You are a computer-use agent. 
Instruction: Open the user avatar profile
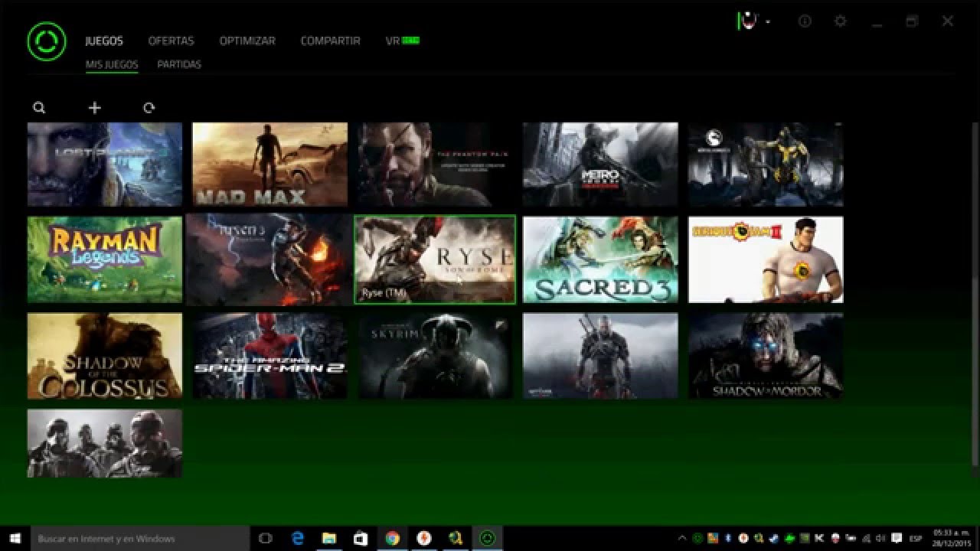pos(748,21)
